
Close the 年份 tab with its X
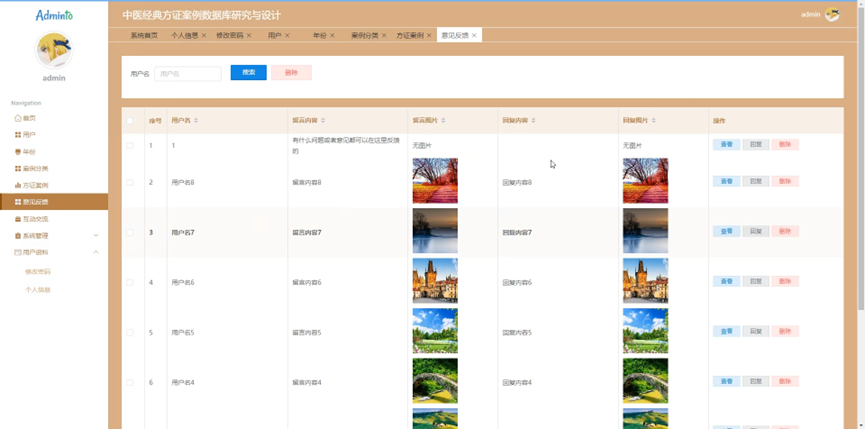coord(332,35)
